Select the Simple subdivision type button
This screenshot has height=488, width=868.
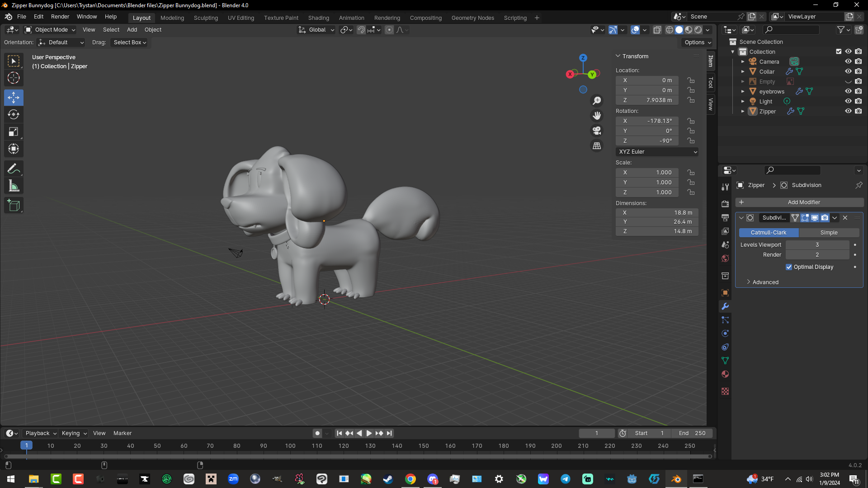point(829,233)
